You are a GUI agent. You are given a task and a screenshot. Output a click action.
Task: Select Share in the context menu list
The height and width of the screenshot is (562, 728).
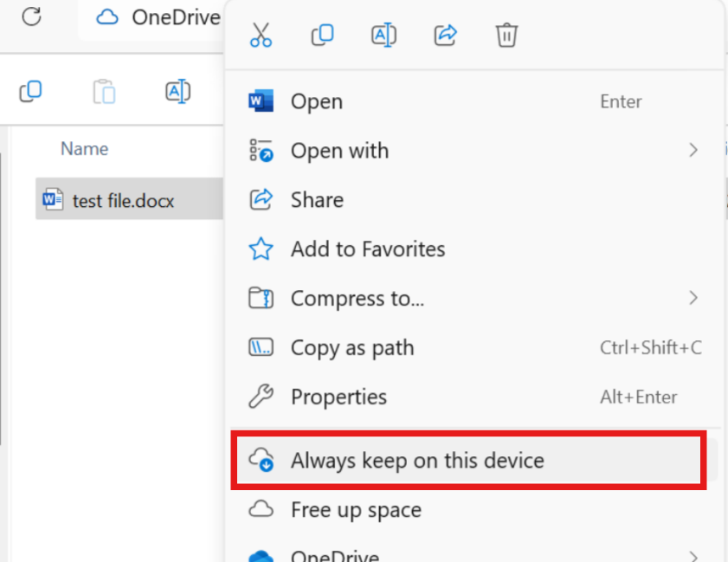pos(474,200)
